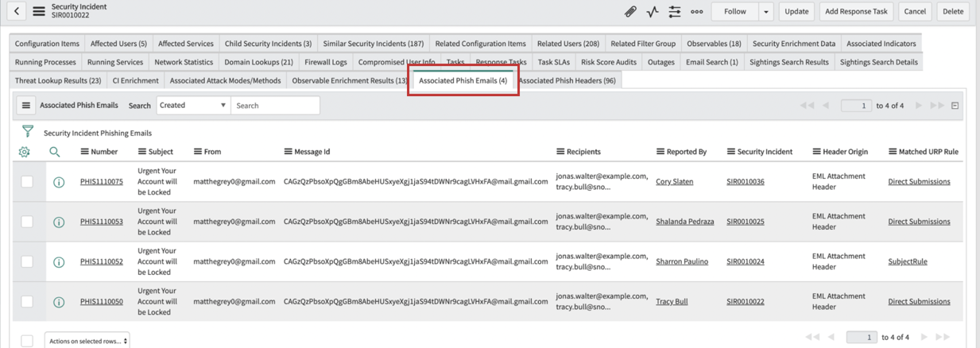980x348 pixels.
Task: Open the Observables (18) tab
Action: pyautogui.click(x=714, y=44)
